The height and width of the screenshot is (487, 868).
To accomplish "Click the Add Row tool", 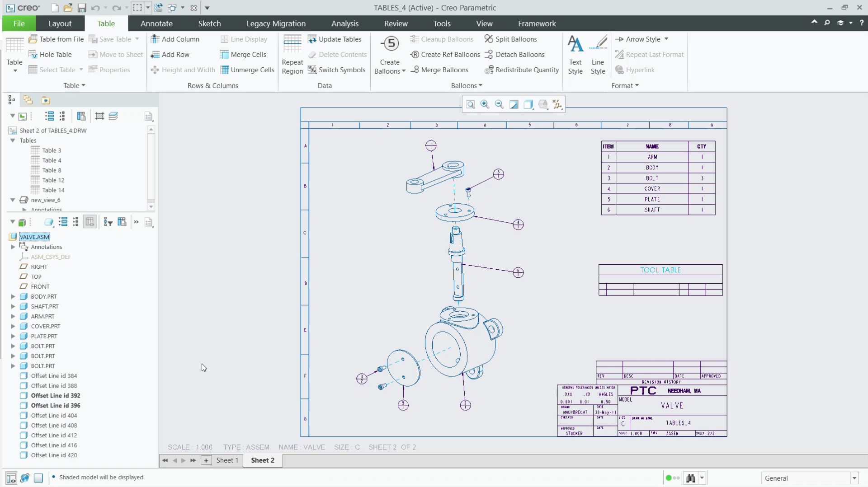I will (170, 55).
